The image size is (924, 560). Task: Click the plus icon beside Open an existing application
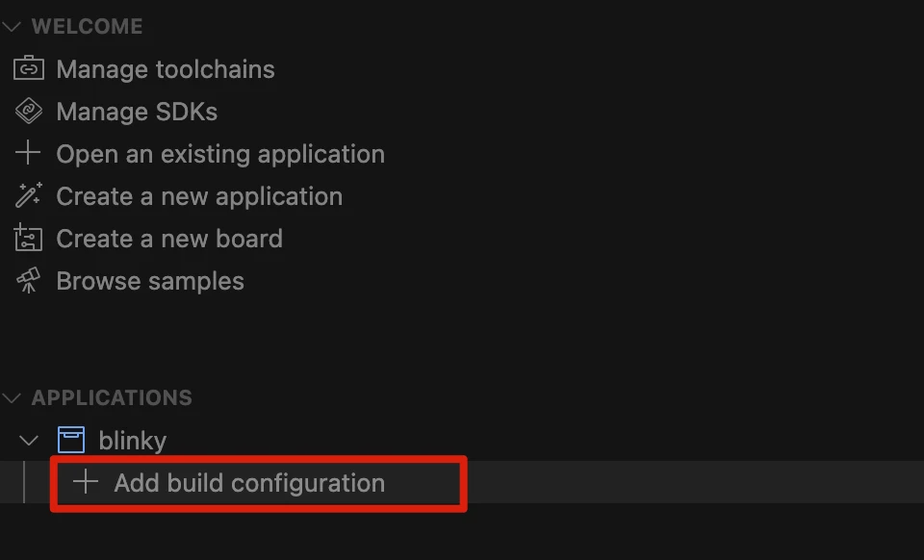pos(28,153)
